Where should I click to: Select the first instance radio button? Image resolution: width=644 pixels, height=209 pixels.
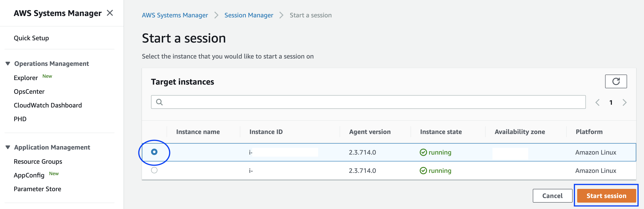[x=154, y=152]
